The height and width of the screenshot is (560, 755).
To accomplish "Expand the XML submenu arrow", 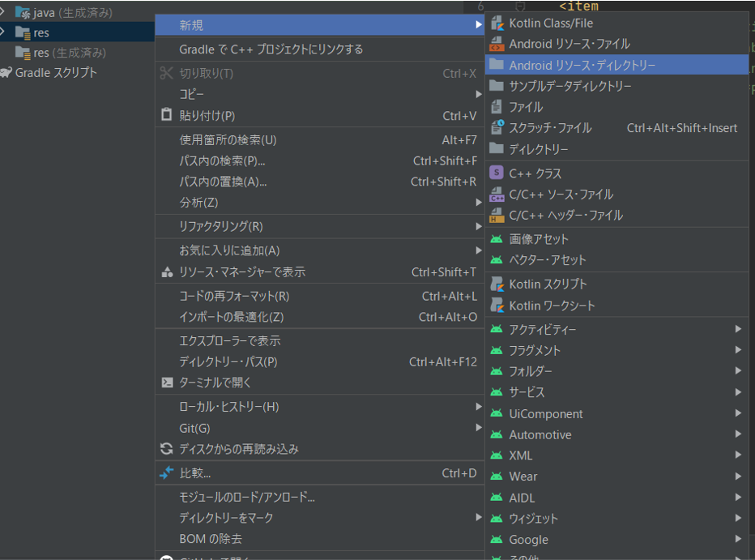I will click(x=738, y=455).
